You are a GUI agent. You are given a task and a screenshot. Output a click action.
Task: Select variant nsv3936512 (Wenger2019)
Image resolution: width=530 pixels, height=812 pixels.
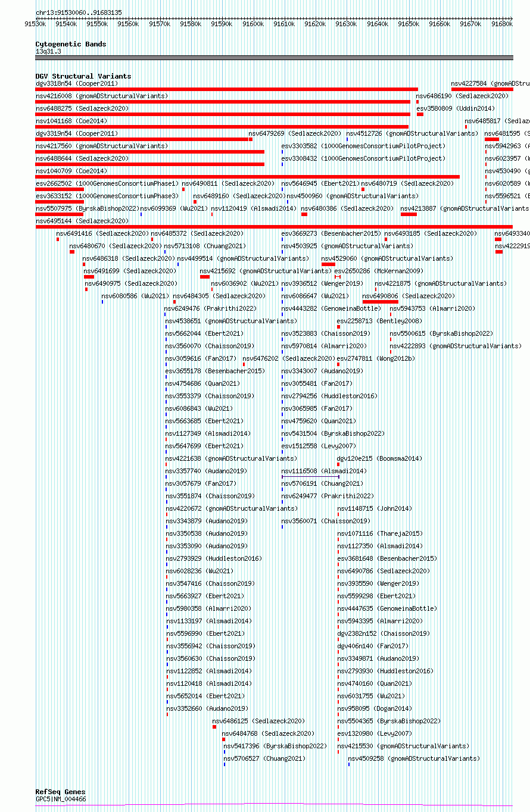coord(322,283)
